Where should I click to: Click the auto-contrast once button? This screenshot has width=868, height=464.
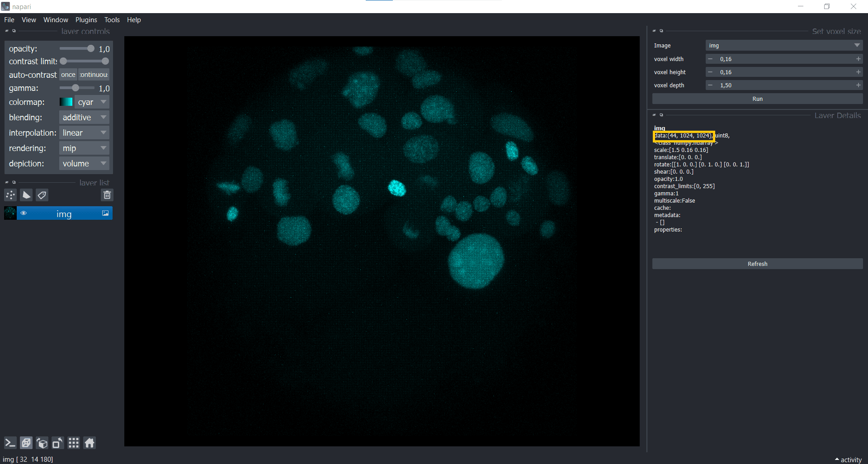(x=68, y=75)
